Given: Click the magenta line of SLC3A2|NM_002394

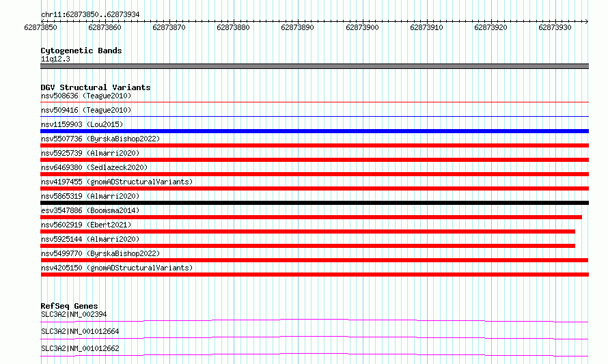Looking at the screenshot, I should pyautogui.click(x=314, y=320).
